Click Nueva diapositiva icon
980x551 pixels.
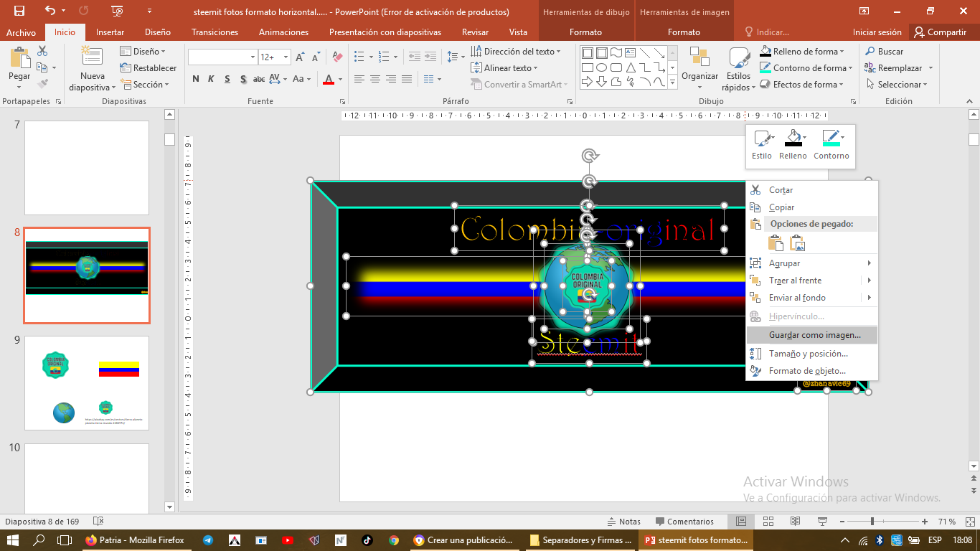point(92,57)
